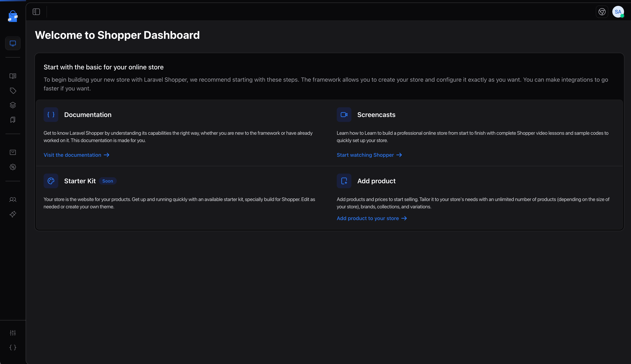Click the bookmark icon in the sidebar

12,120
